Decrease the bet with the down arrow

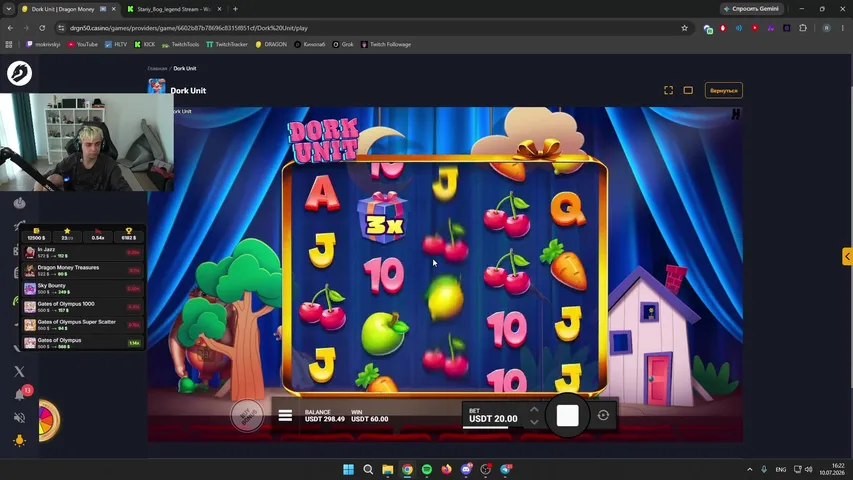point(534,422)
